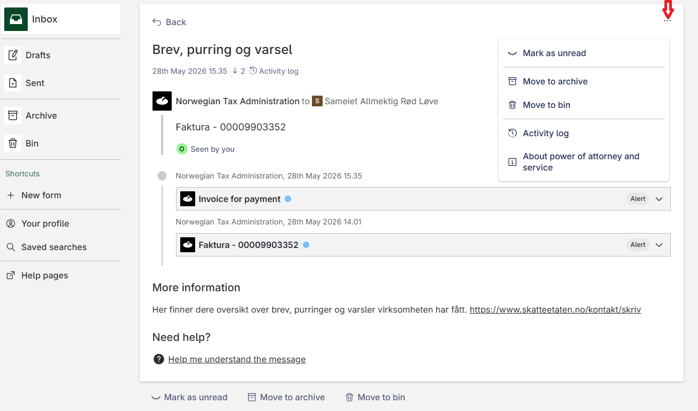Open Drafts via its pencil icon
Screen dimensions: 698x411
coord(13,55)
